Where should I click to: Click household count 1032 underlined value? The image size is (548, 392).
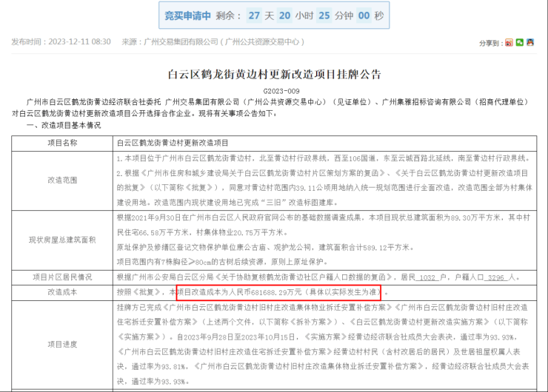[427, 277]
